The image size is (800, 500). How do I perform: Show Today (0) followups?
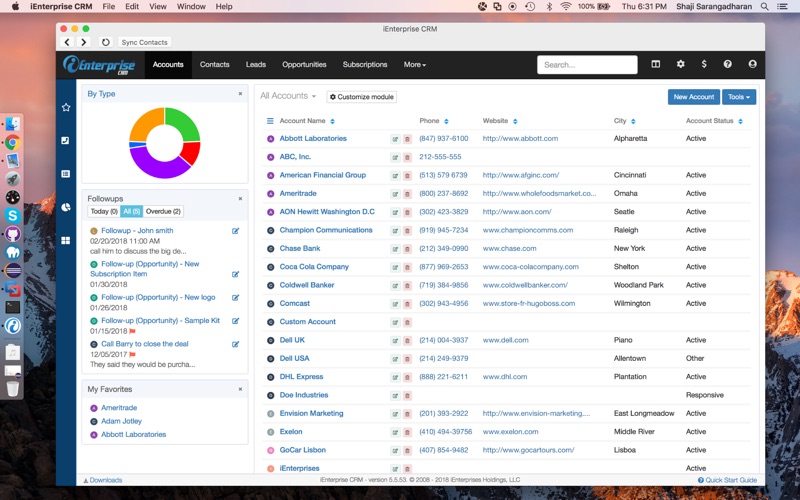tap(104, 211)
